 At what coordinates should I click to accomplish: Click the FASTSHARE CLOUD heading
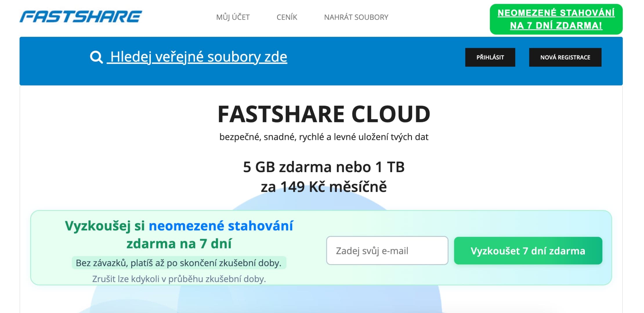(324, 114)
